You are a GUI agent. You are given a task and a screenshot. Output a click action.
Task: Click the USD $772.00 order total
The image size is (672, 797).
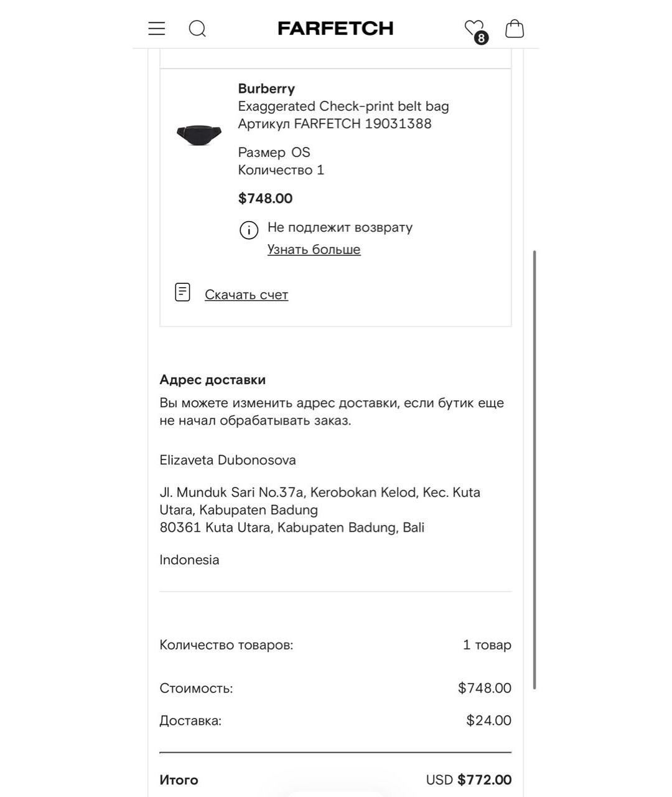(469, 780)
